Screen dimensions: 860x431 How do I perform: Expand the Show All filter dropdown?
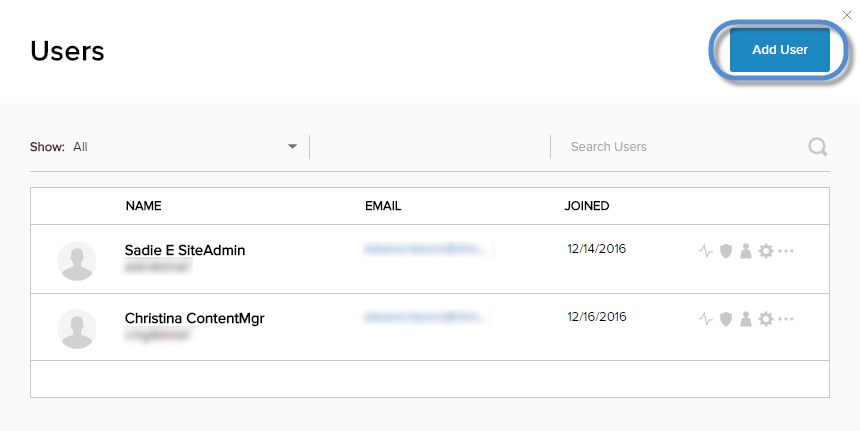click(292, 147)
